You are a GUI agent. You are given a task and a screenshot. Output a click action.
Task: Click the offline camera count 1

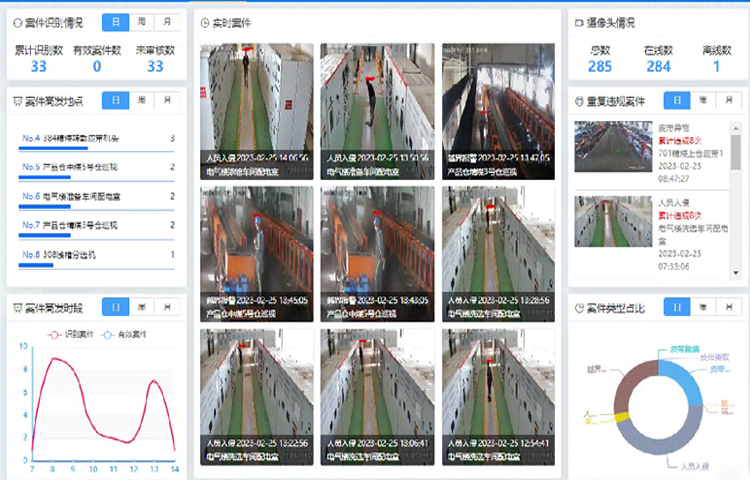(716, 66)
